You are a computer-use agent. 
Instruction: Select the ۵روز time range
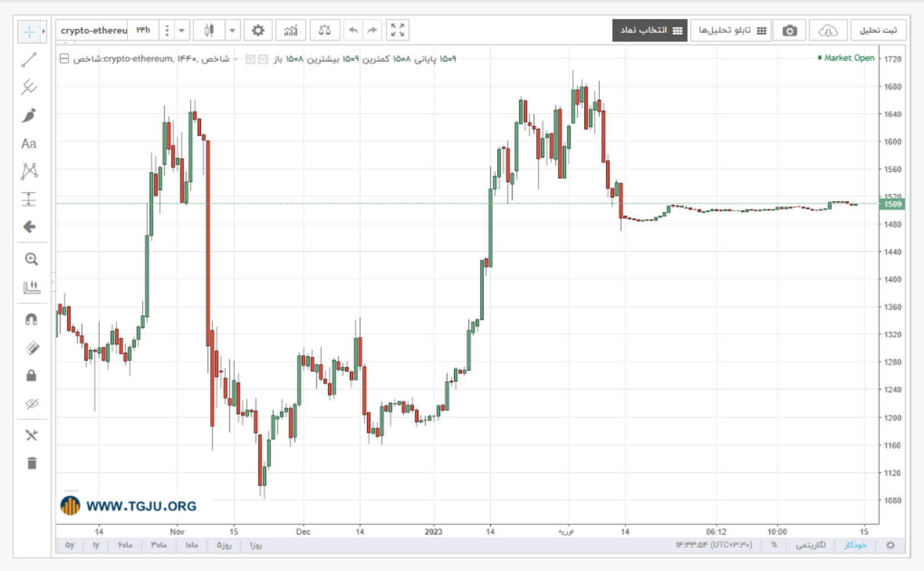[x=224, y=545]
